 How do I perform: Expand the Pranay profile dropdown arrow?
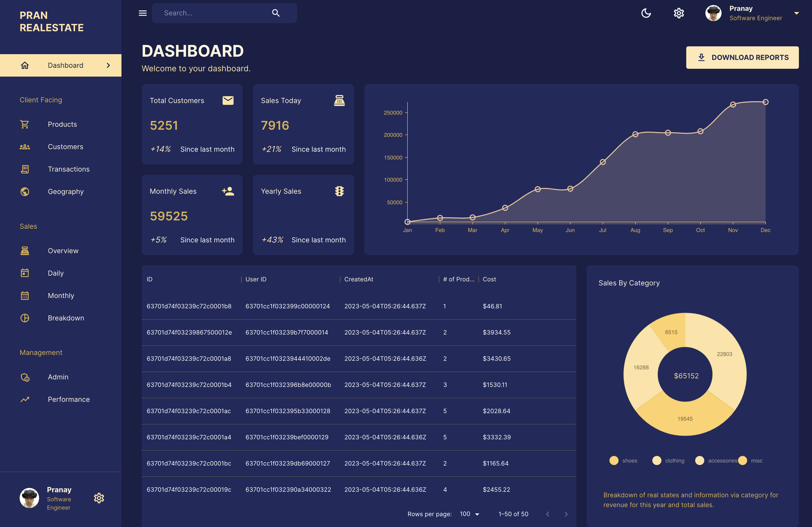796,13
